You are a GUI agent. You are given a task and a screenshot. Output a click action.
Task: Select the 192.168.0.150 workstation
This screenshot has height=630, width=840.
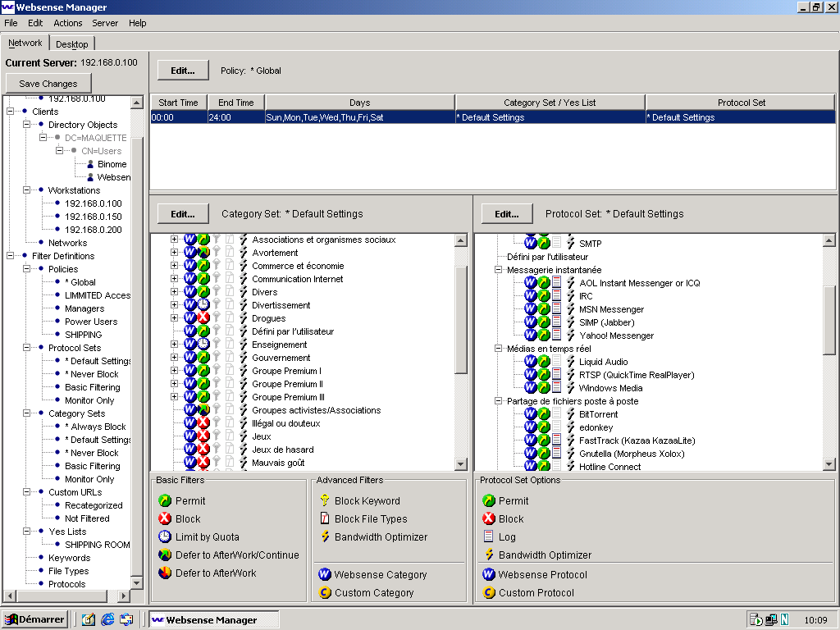pos(93,217)
